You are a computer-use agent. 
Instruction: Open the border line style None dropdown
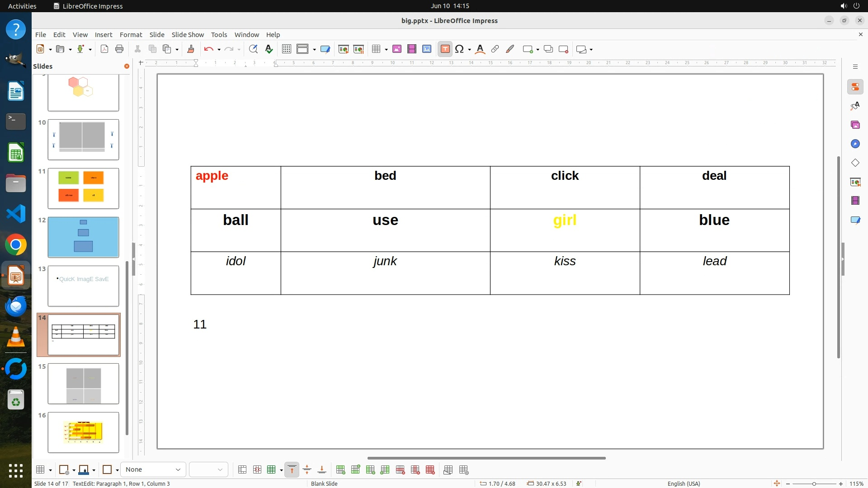coord(153,469)
